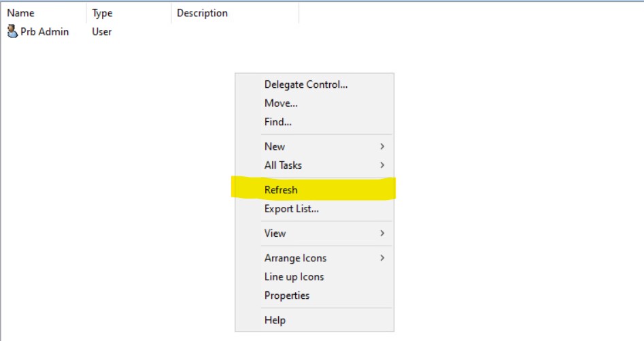Image resolution: width=644 pixels, height=341 pixels.
Task: Select Line up Icons
Action: click(294, 277)
